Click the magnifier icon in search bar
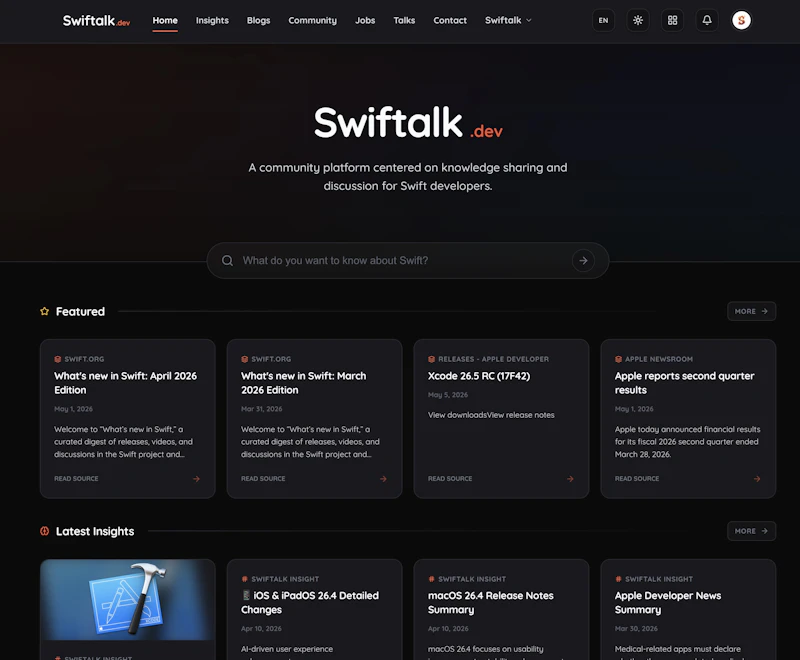 pyautogui.click(x=228, y=261)
